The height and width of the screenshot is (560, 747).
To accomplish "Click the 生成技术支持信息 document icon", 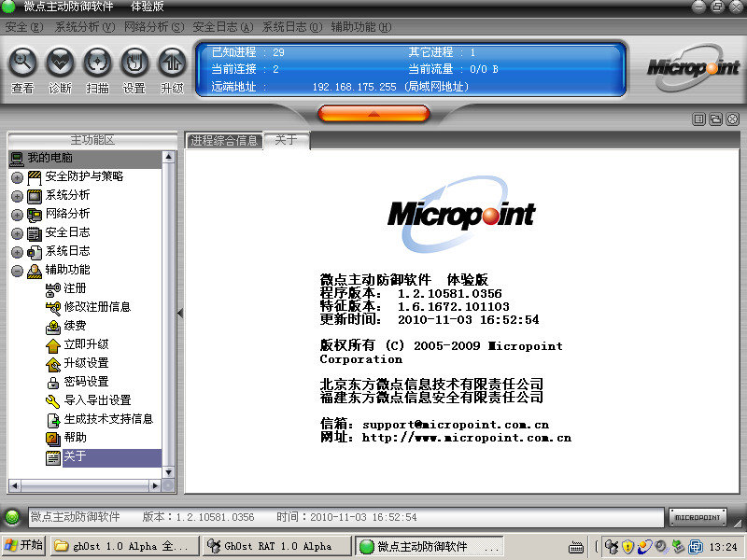I will tap(53, 419).
